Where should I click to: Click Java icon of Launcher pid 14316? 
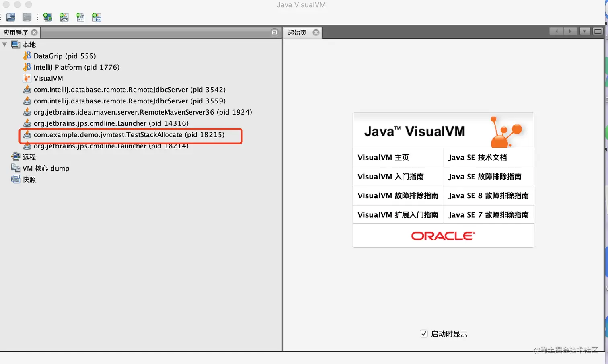click(x=27, y=123)
